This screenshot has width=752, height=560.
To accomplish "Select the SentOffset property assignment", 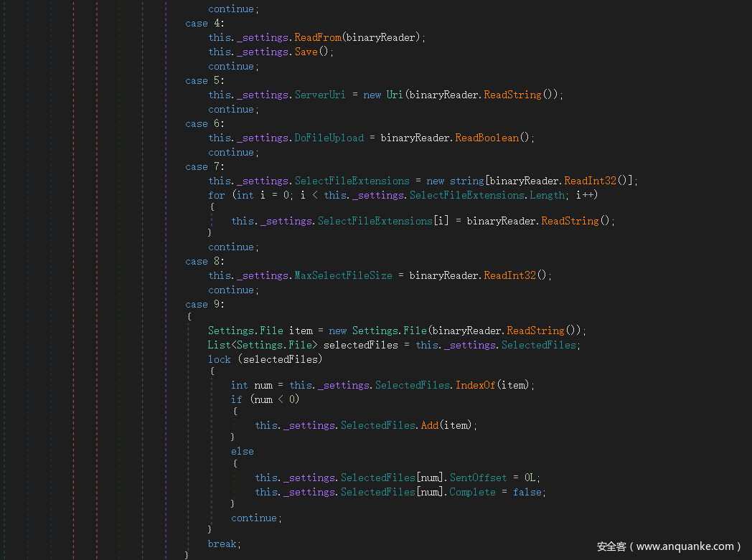I will (478, 478).
